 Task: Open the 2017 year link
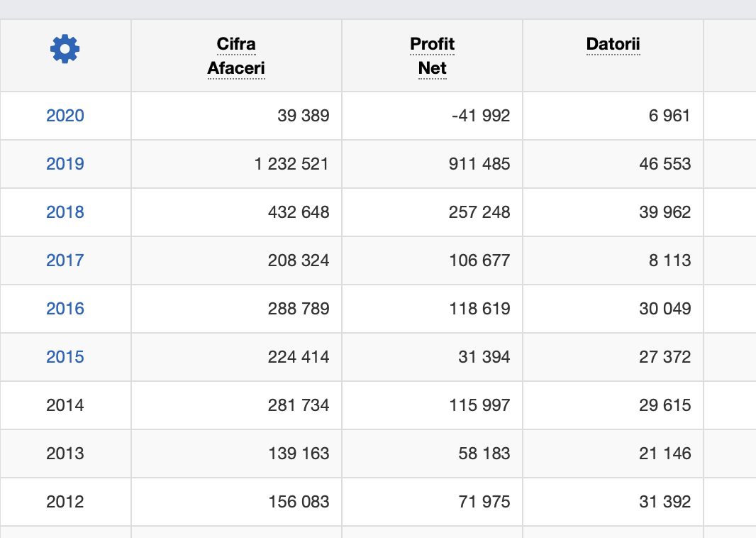[x=65, y=260]
